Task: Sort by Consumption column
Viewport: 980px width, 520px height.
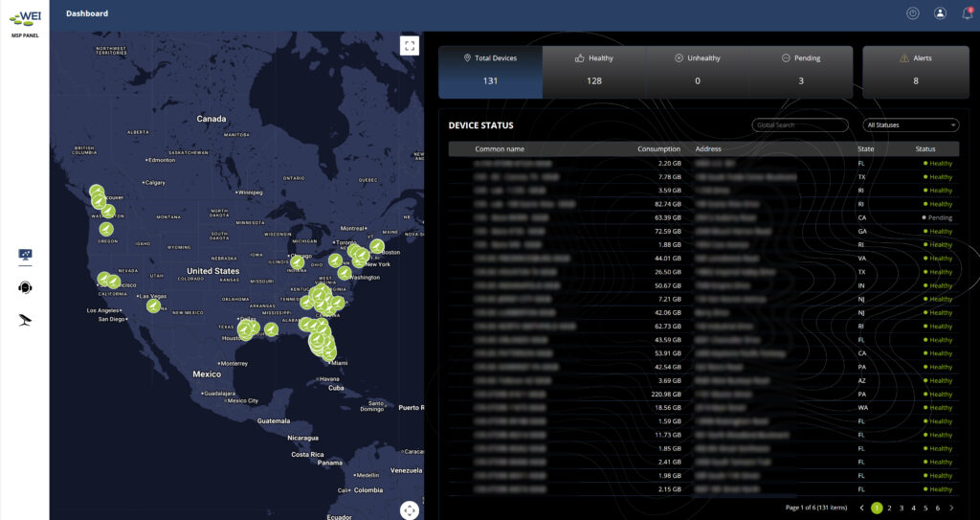Action: click(658, 149)
